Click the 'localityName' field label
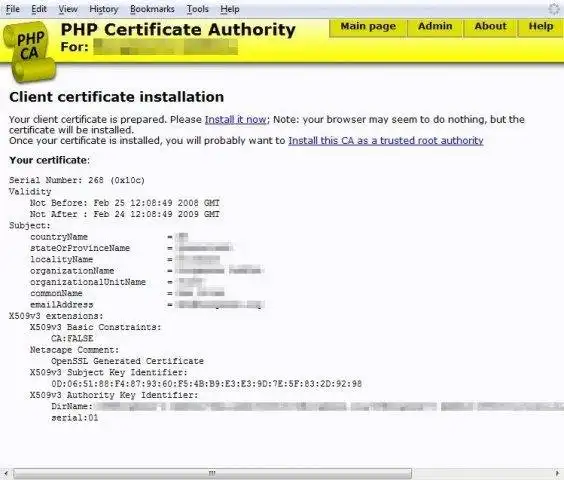This screenshot has width=564, height=480. point(62,259)
